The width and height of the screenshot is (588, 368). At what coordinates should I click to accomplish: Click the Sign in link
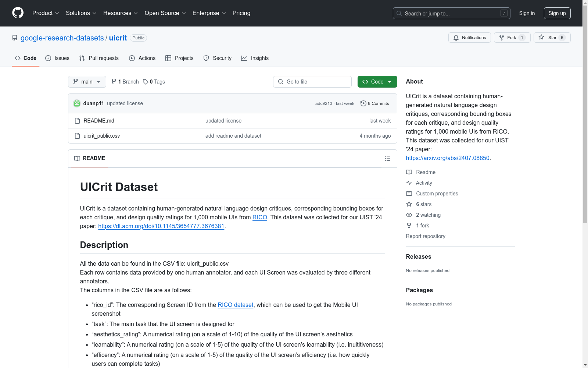(x=527, y=13)
